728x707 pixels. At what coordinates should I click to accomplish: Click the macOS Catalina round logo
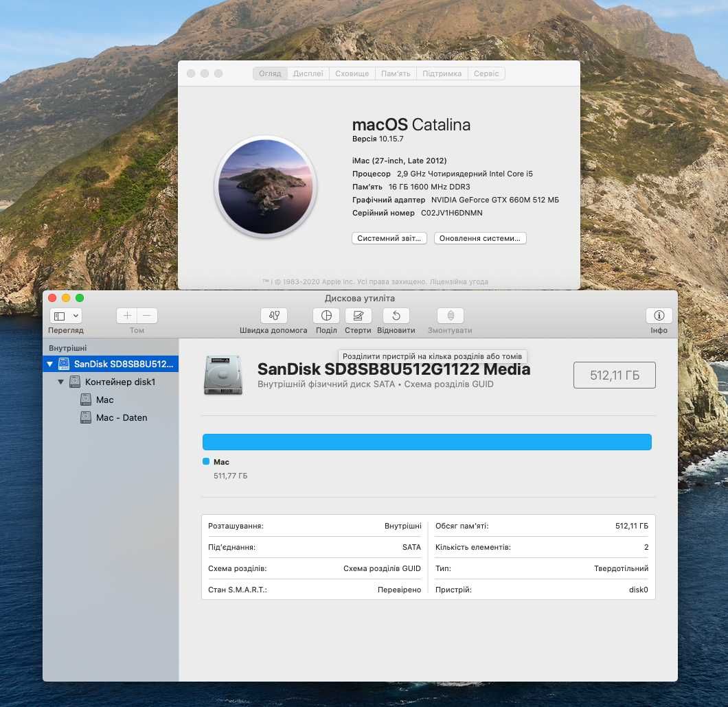[x=266, y=187]
